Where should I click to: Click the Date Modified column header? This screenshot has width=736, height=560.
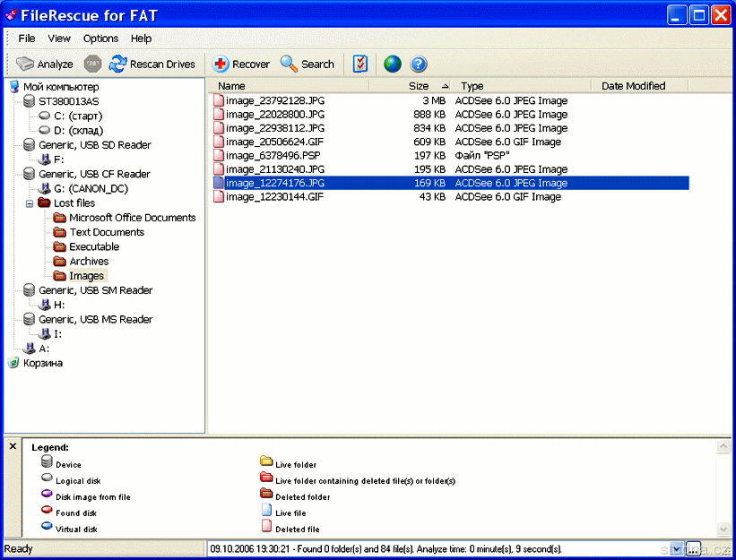click(633, 86)
